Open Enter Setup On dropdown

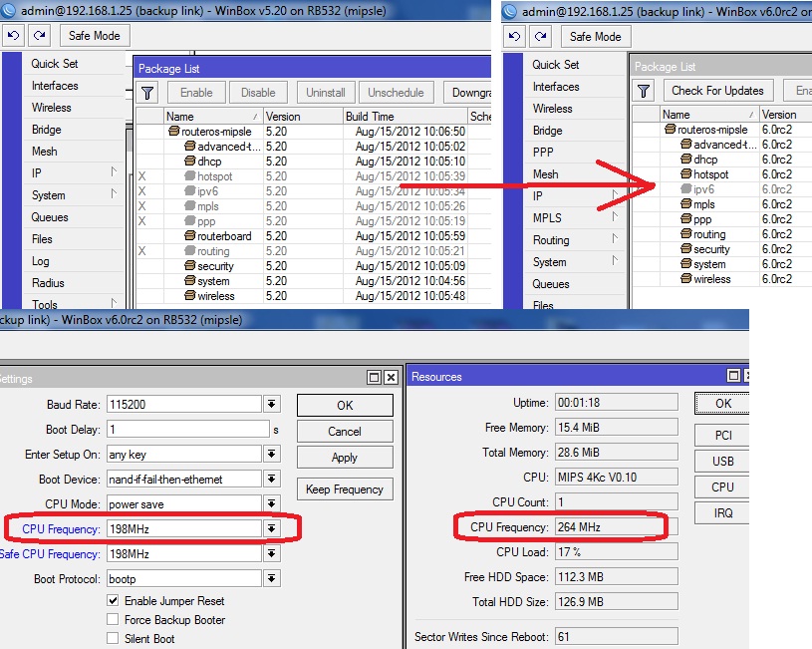click(x=271, y=454)
